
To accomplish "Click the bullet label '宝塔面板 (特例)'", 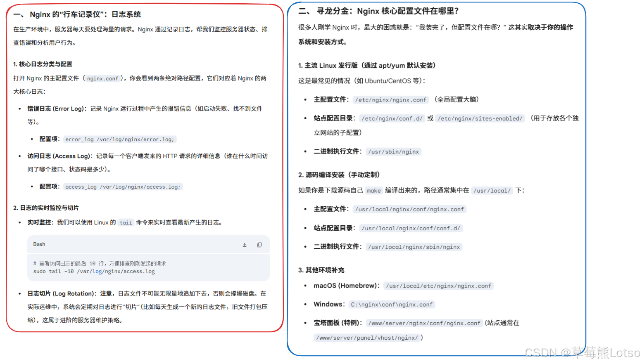I will point(338,323).
